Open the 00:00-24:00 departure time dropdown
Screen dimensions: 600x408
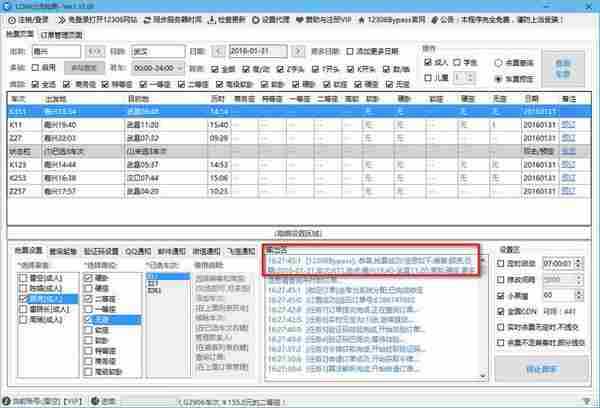point(158,68)
